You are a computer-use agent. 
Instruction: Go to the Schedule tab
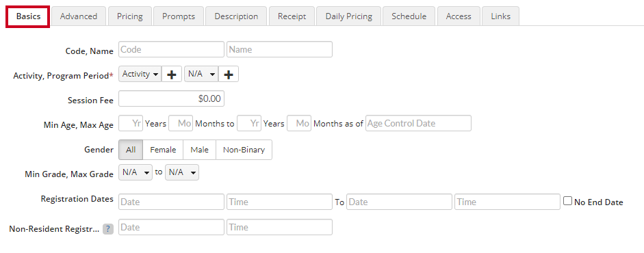409,16
